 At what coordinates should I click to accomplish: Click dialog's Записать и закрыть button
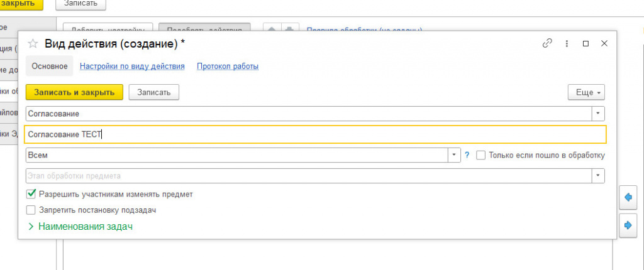(74, 92)
